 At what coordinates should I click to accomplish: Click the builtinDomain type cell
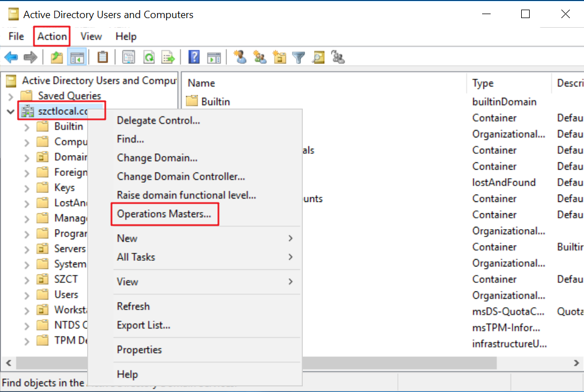[504, 102]
